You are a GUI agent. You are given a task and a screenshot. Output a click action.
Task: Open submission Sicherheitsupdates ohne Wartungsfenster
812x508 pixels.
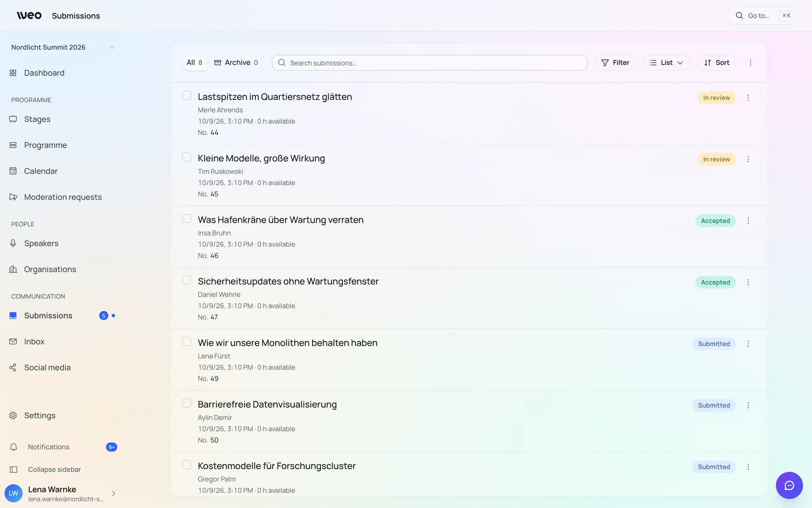288,281
